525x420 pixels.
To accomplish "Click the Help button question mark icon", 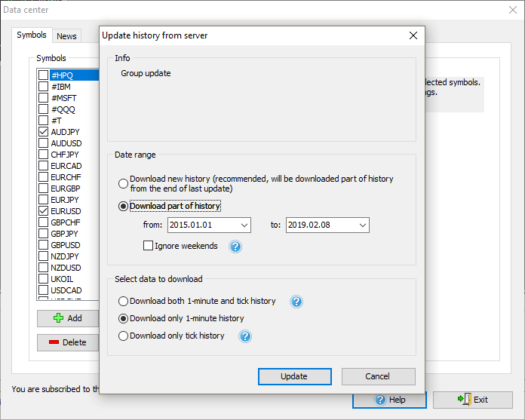I will (x=380, y=400).
